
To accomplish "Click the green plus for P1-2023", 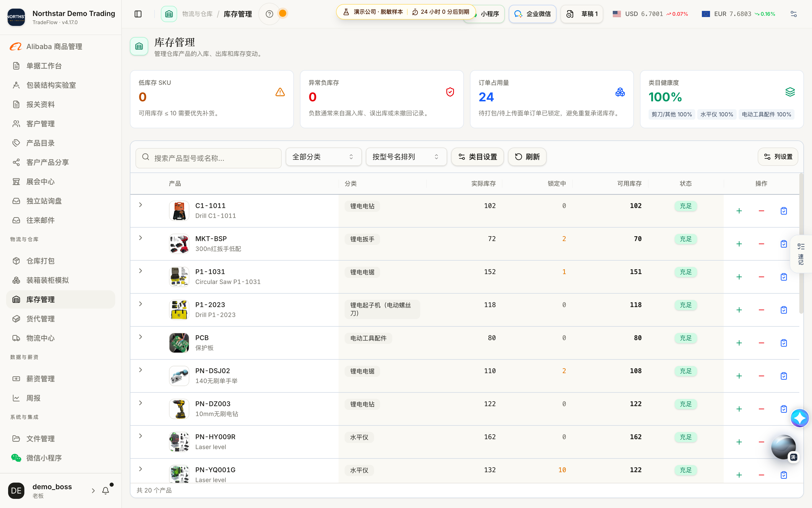I will pos(739,310).
